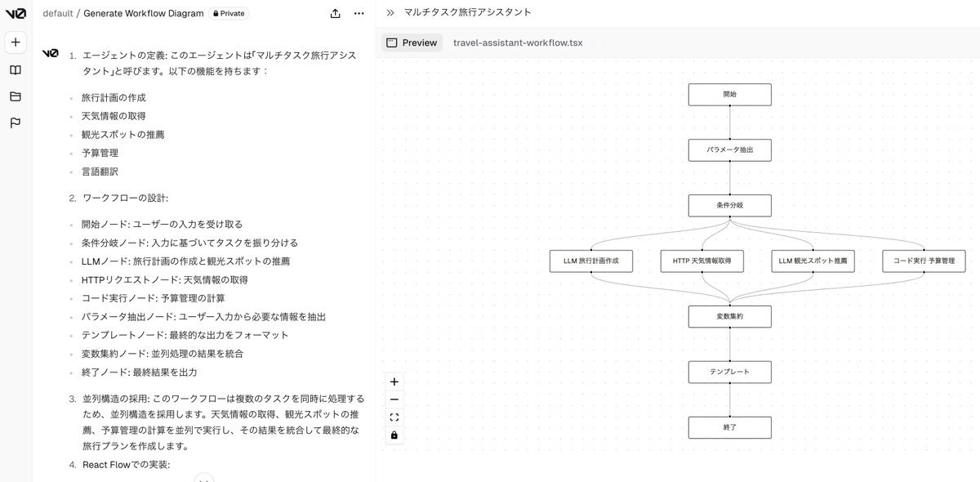Open the travel-assistant-workflow.tsx tab
This screenshot has width=980, height=482.
pos(518,42)
